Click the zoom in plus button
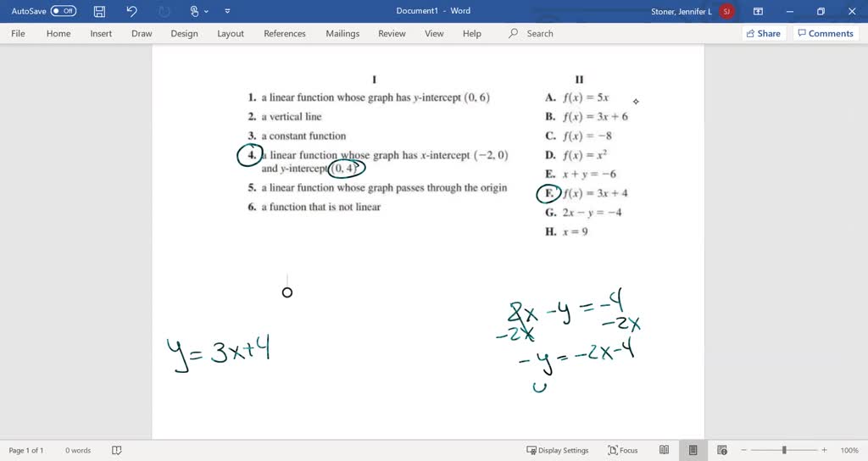Screen dimensions: 868x461 tap(824, 451)
